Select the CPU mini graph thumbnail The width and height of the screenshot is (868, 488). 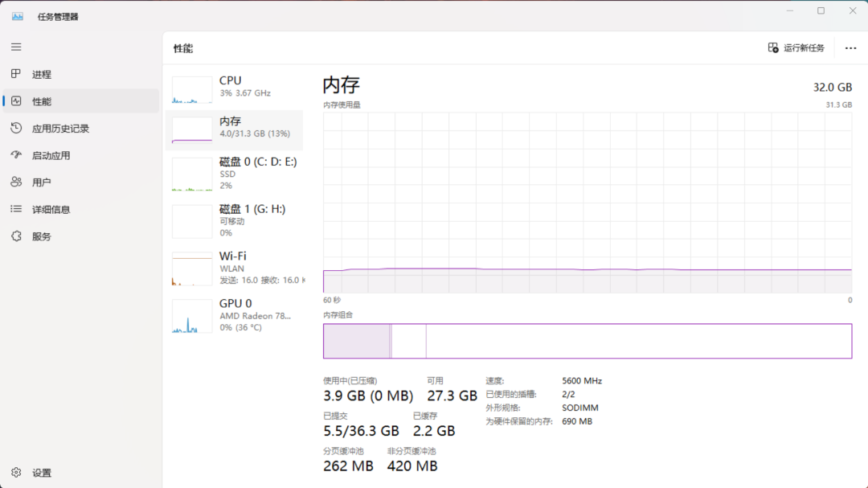(192, 90)
